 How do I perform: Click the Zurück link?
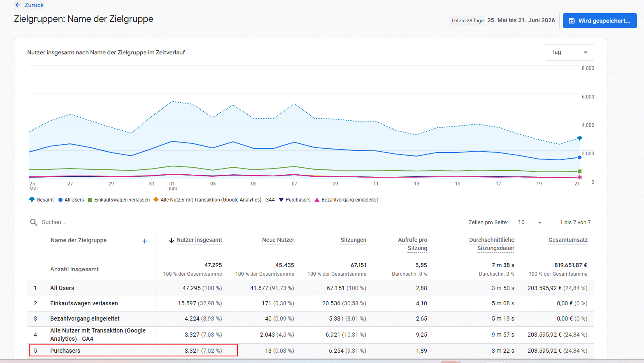coord(34,5)
